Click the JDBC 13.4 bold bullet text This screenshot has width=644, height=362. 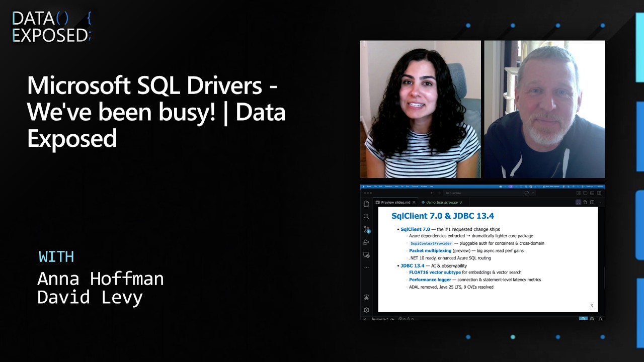412,265
